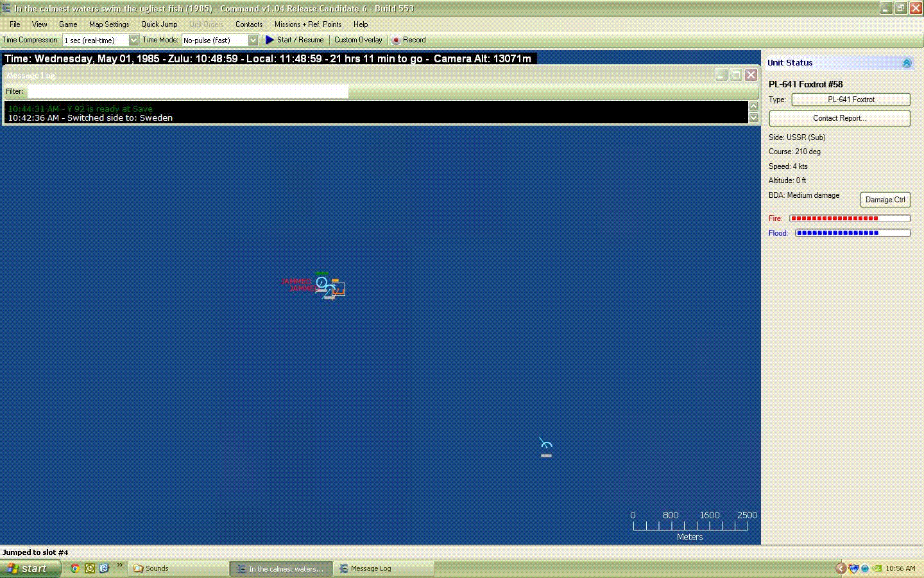The width and height of the screenshot is (924, 578).
Task: Click the olive clock-style quick launch icon
Action: (90, 568)
